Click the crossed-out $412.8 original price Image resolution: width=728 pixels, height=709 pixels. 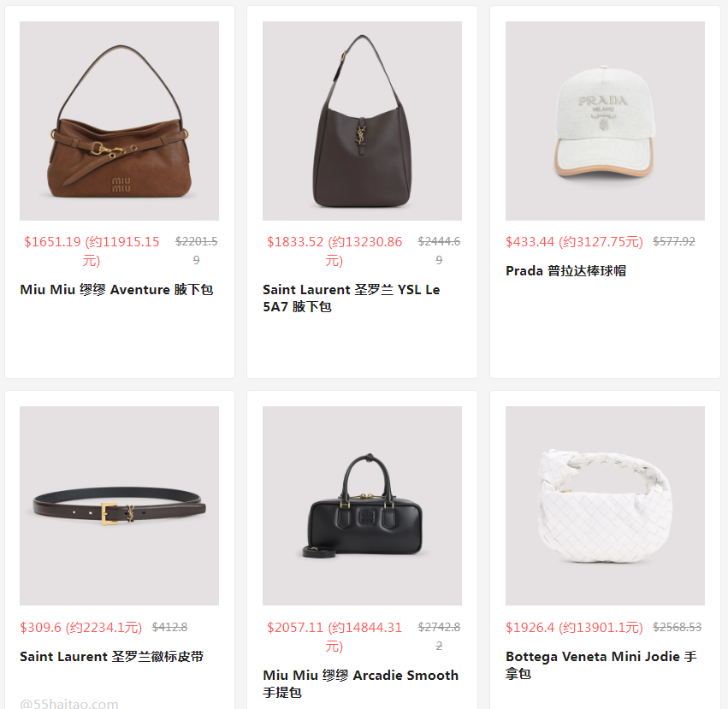tap(169, 627)
